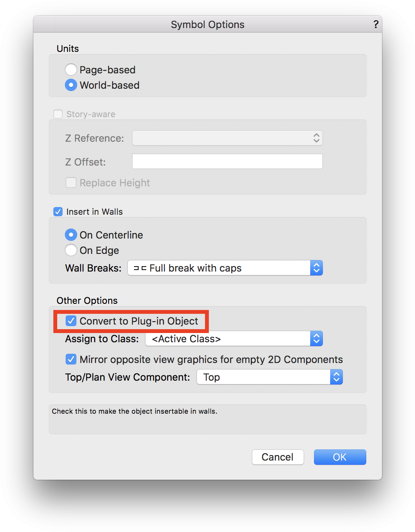Image resolution: width=415 pixels, height=532 pixels.
Task: Open the Wall Breaks dropdown menu
Action: (x=225, y=268)
